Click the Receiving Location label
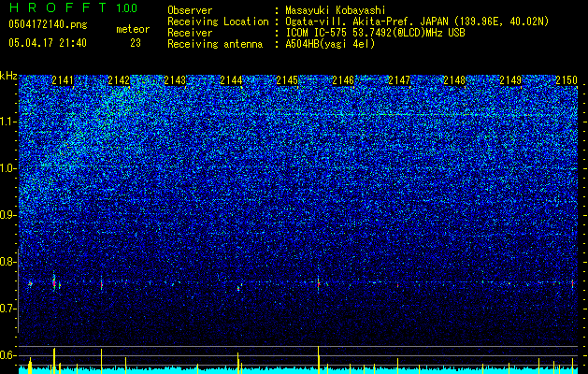This screenshot has width=588, height=374. pyautogui.click(x=218, y=22)
